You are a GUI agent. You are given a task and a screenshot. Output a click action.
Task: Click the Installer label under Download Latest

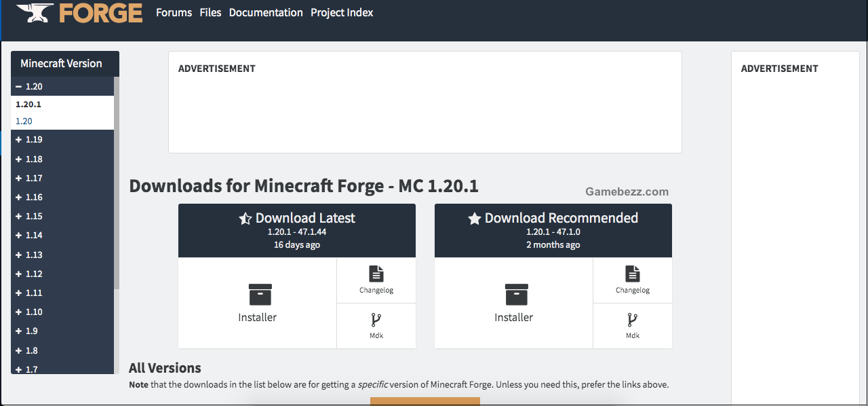click(258, 317)
